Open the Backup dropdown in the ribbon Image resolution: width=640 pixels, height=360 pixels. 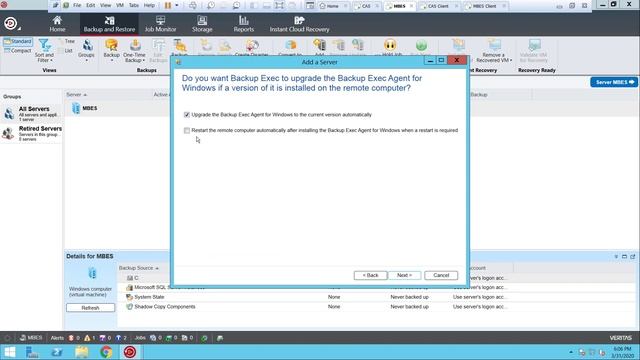click(111, 51)
